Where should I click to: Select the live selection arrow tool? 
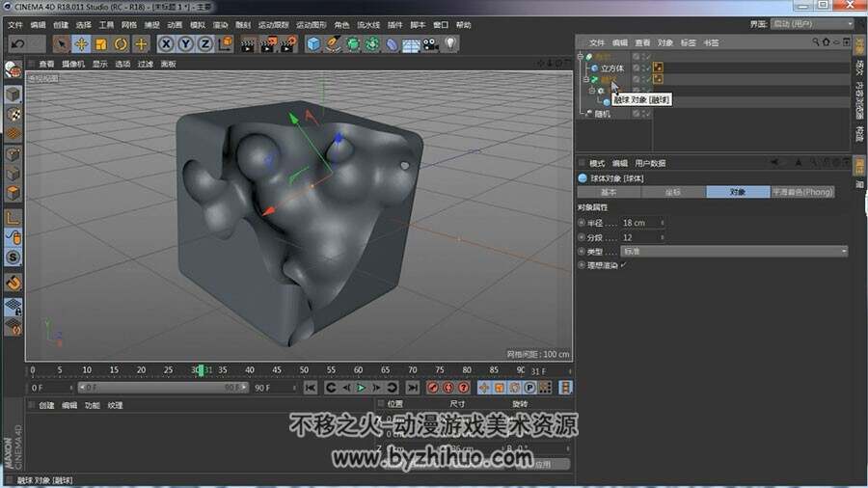click(x=62, y=43)
